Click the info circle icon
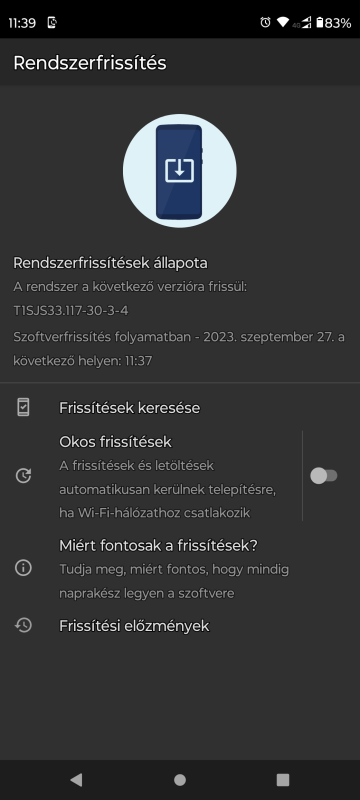The height and width of the screenshot is (800, 360). coord(23,568)
